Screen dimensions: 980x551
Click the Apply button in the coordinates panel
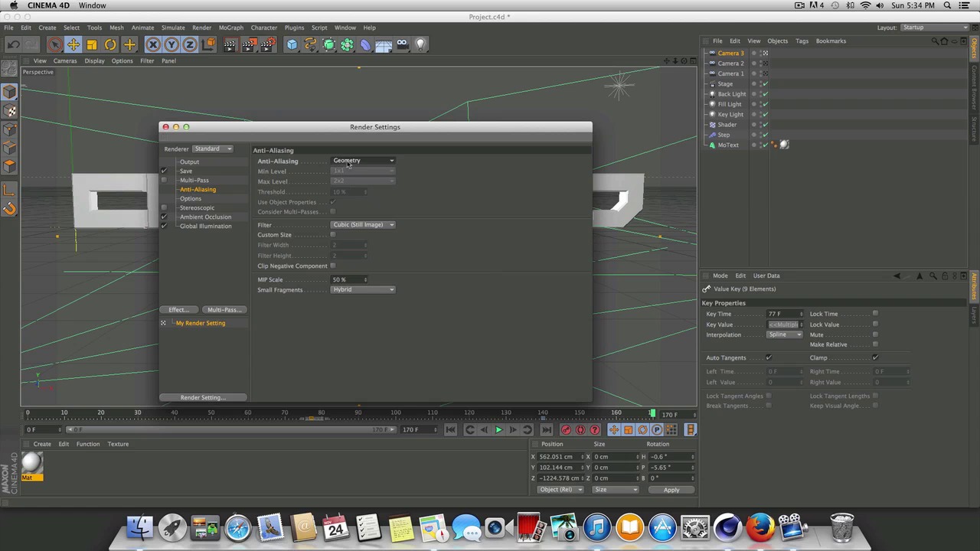click(x=671, y=490)
